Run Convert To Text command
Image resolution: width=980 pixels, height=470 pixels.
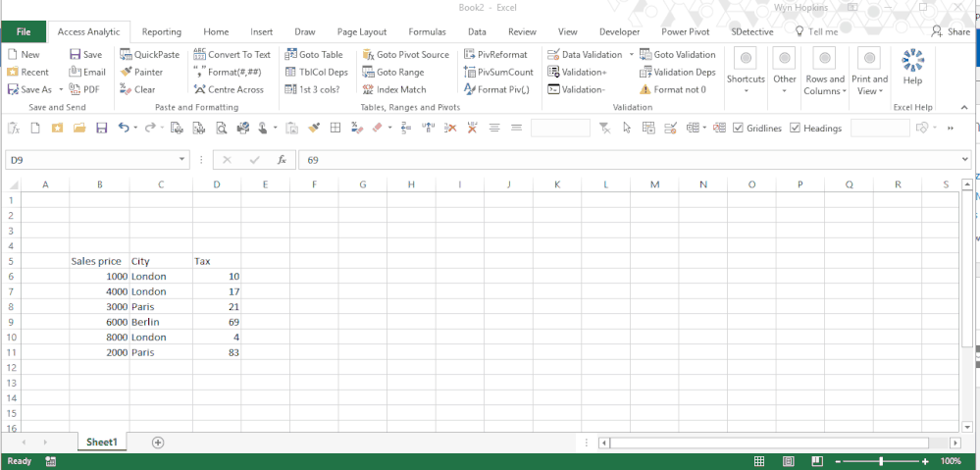(232, 54)
